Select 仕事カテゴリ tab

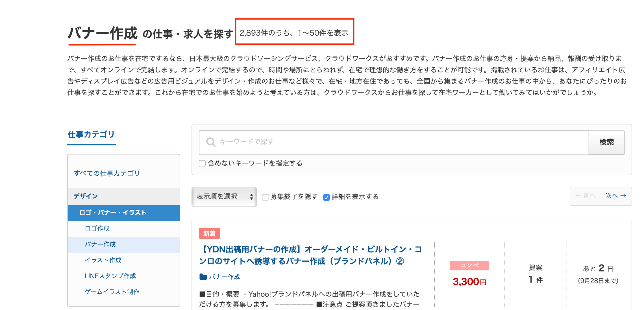coord(91,135)
